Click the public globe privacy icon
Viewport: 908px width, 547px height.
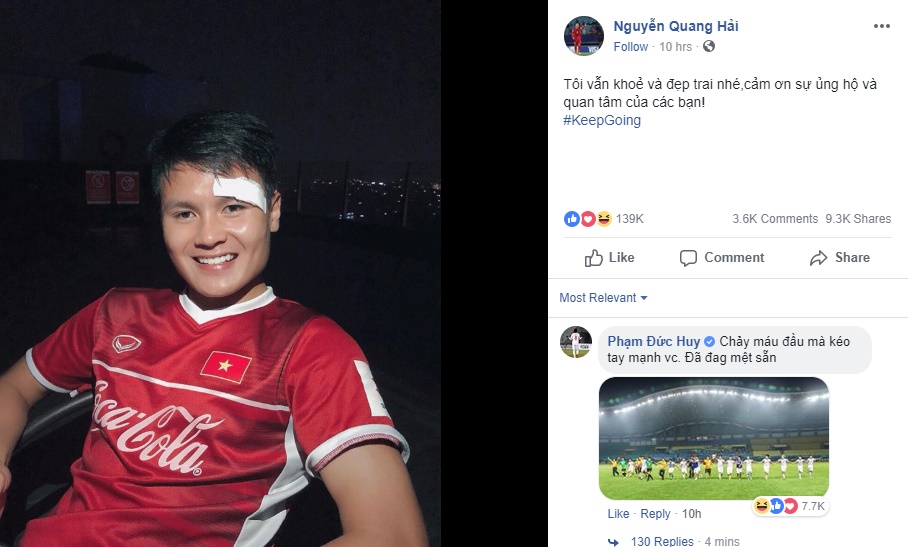click(709, 46)
